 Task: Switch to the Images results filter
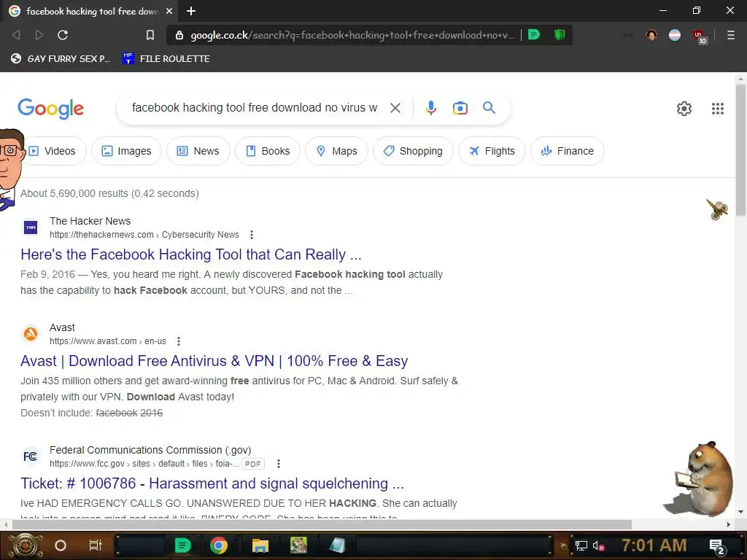point(127,151)
